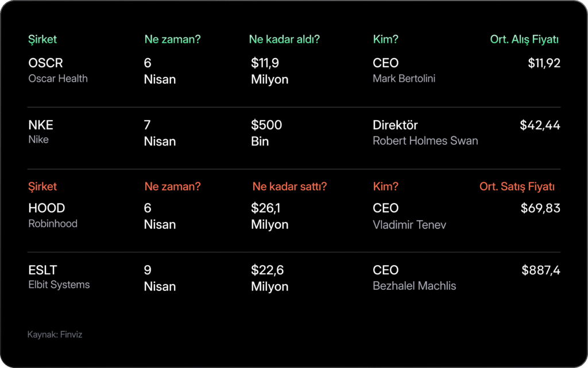Click Robert Holmes Swan's name

point(425,141)
